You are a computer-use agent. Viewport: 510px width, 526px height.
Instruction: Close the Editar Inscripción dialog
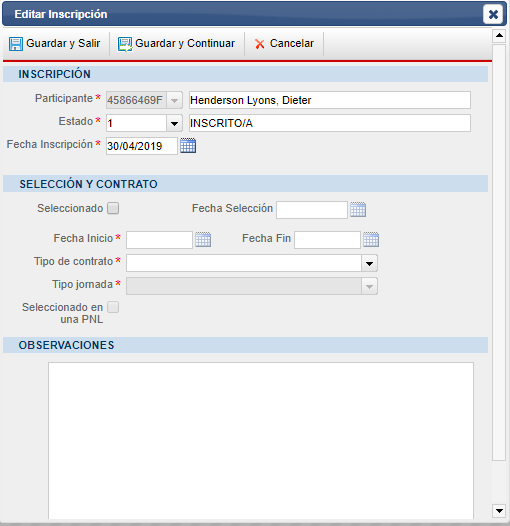(x=493, y=14)
